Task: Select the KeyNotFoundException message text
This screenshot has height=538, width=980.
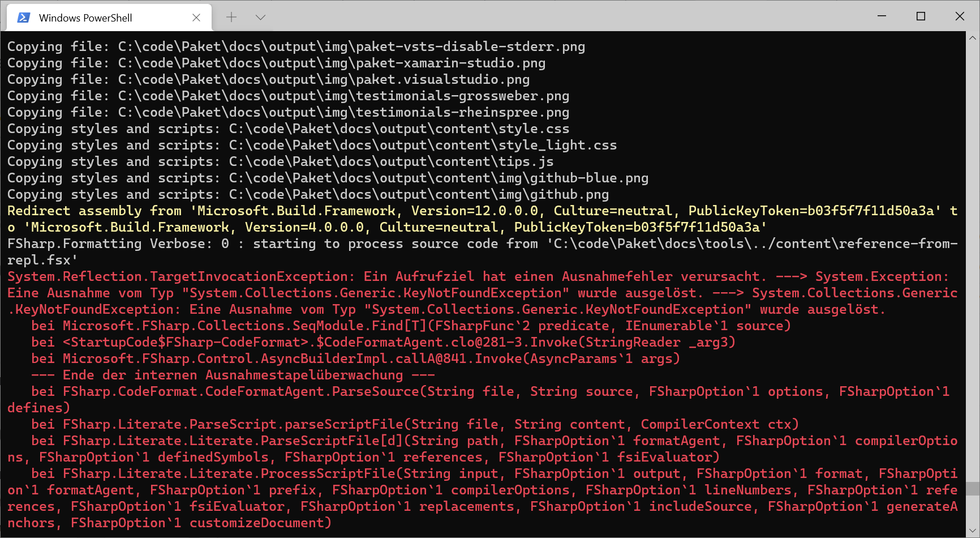Action: [x=339, y=293]
